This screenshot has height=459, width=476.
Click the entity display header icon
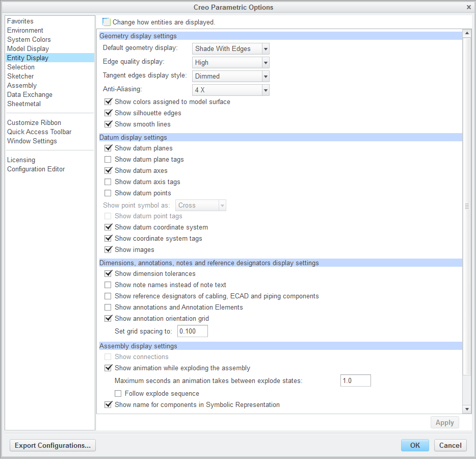[x=106, y=22]
